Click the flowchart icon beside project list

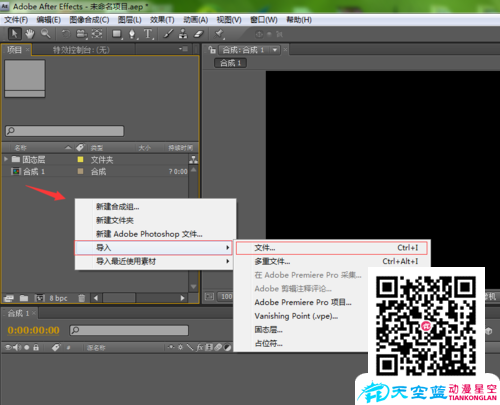(193, 160)
